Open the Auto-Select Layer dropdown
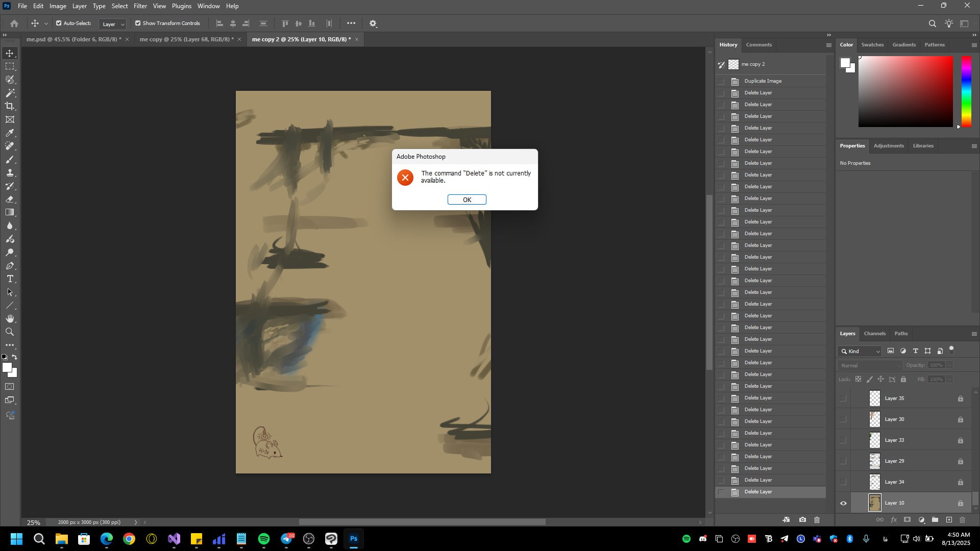This screenshot has width=980, height=551. coord(113,24)
